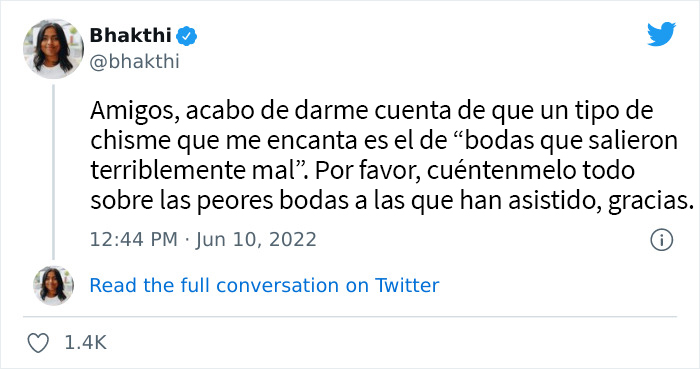Like the tweet with the heart icon

click(38, 343)
